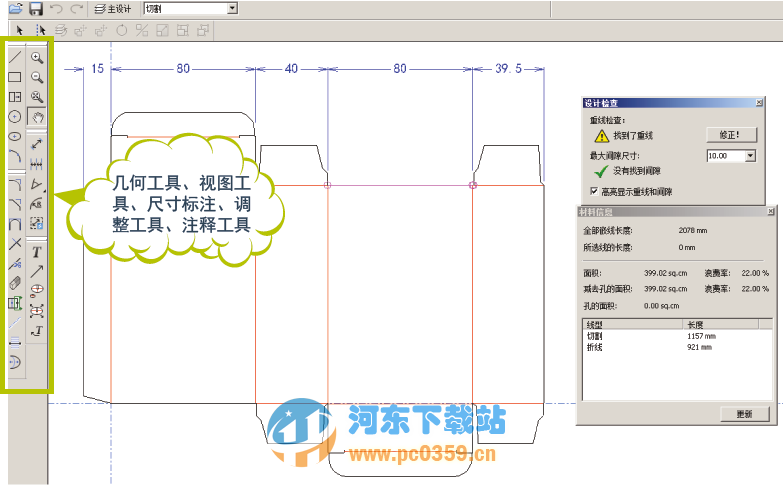Select the Ellipse drawing tool

15,136
